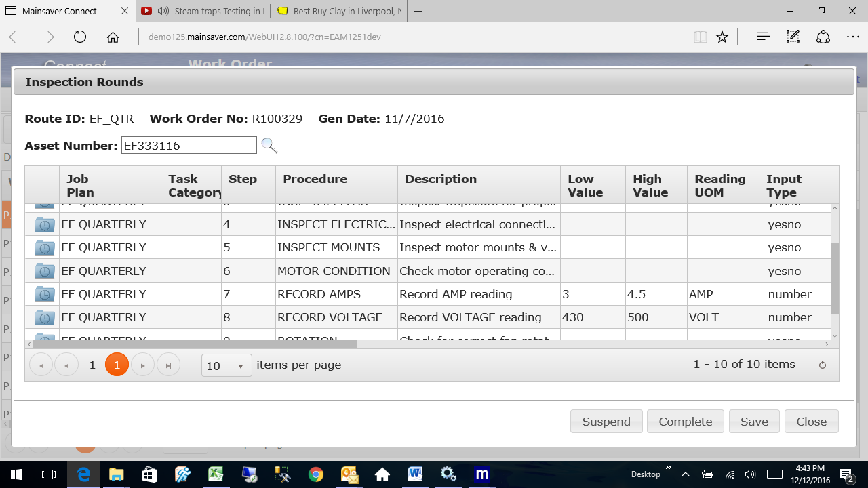Open items per page dropdown
Image resolution: width=868 pixels, height=488 pixels.
point(226,366)
